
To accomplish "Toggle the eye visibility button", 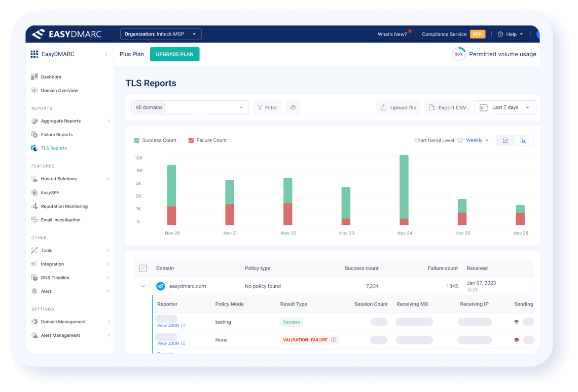I will pos(293,107).
